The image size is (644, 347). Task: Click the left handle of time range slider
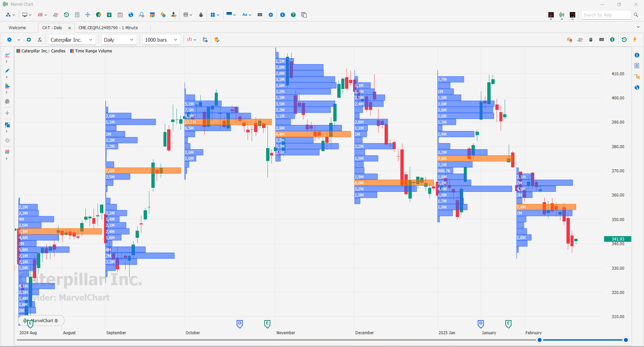pos(540,340)
